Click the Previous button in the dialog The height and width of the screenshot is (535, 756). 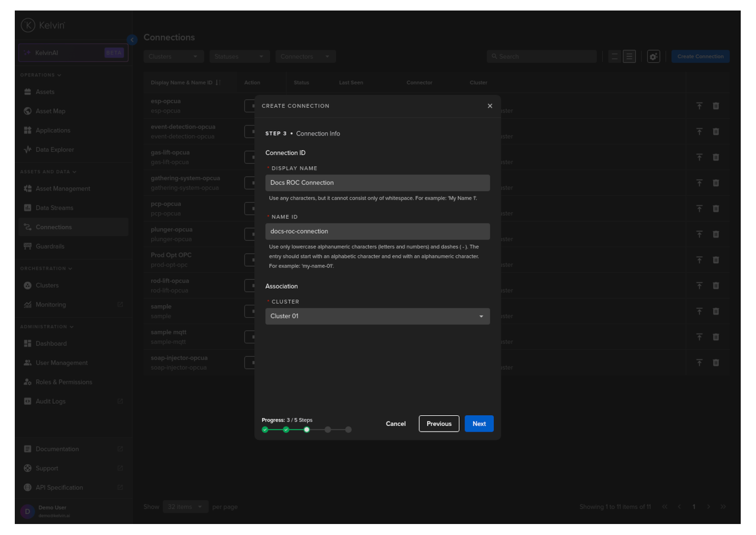pos(439,424)
